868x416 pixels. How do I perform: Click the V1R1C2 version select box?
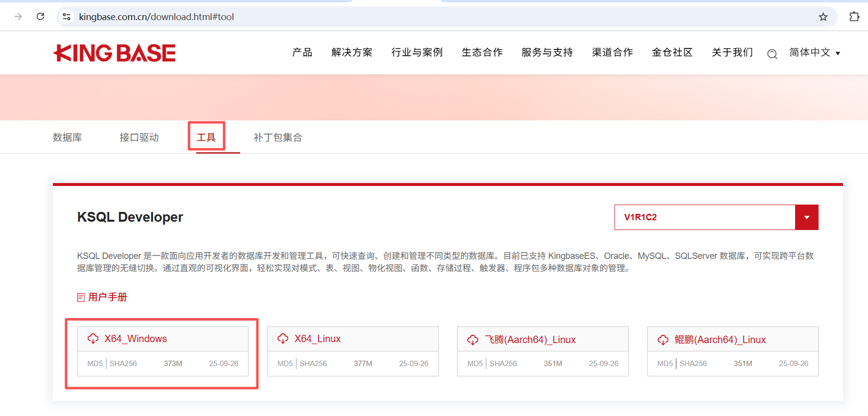[x=705, y=217]
